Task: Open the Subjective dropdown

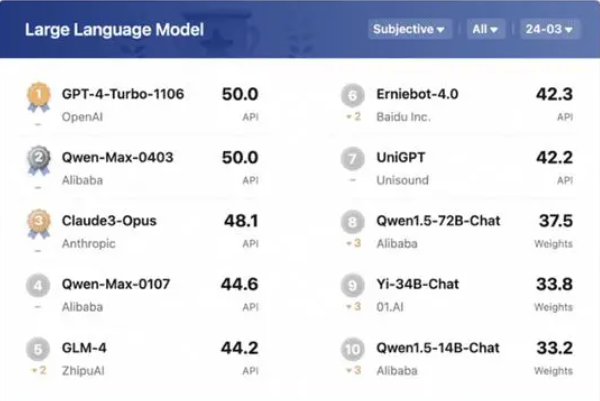Action: tap(409, 29)
